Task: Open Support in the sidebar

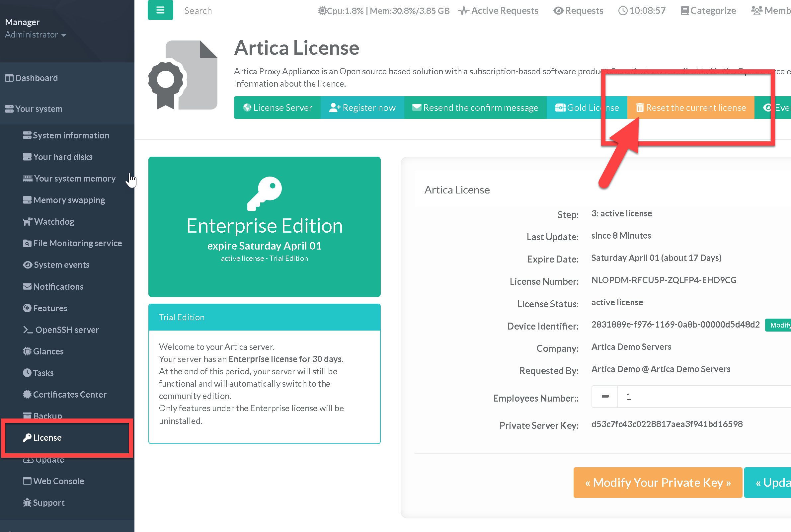Action: pyautogui.click(x=48, y=502)
